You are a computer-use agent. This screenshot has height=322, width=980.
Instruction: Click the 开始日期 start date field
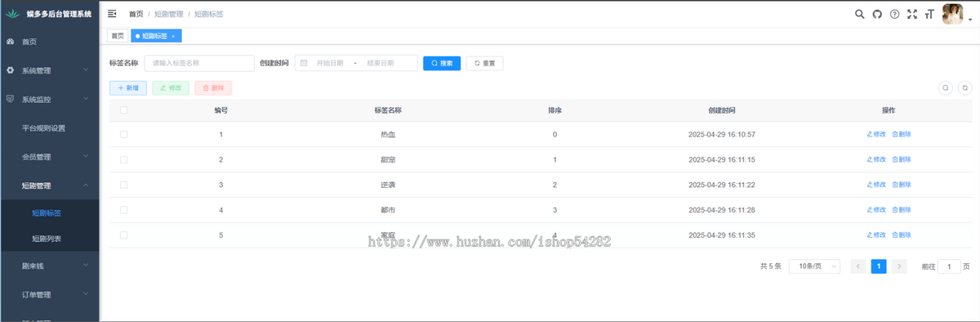click(330, 63)
